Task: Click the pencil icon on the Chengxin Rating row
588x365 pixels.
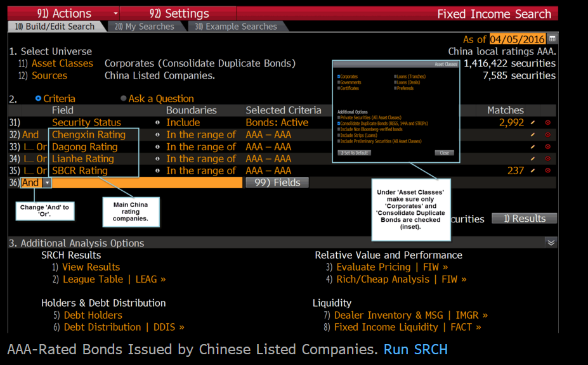Action: pyautogui.click(x=533, y=134)
